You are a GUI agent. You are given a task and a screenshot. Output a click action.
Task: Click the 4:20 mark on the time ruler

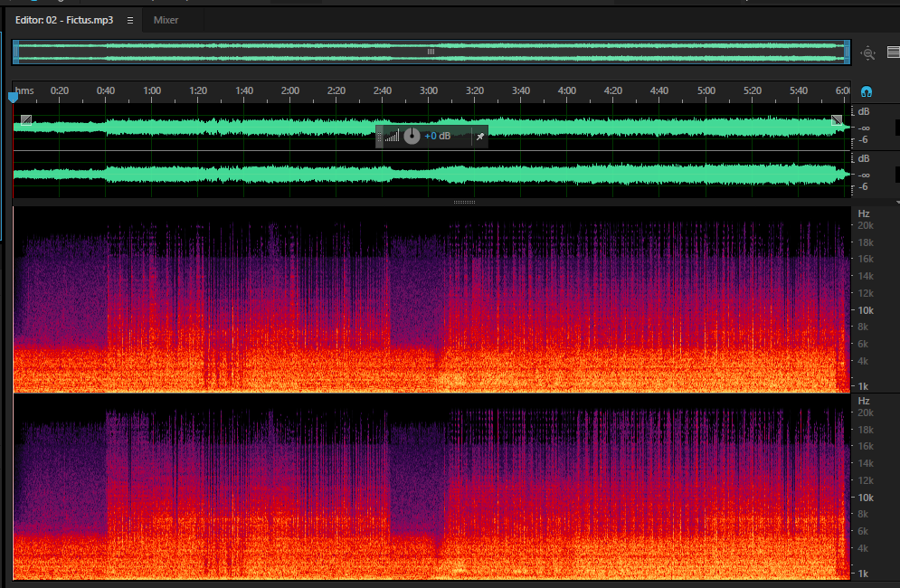click(x=613, y=90)
